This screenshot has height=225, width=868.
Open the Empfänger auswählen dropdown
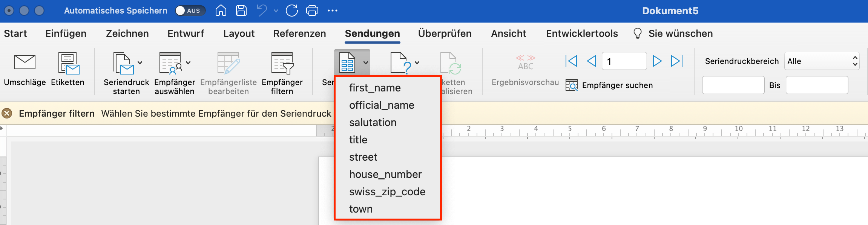(188, 63)
